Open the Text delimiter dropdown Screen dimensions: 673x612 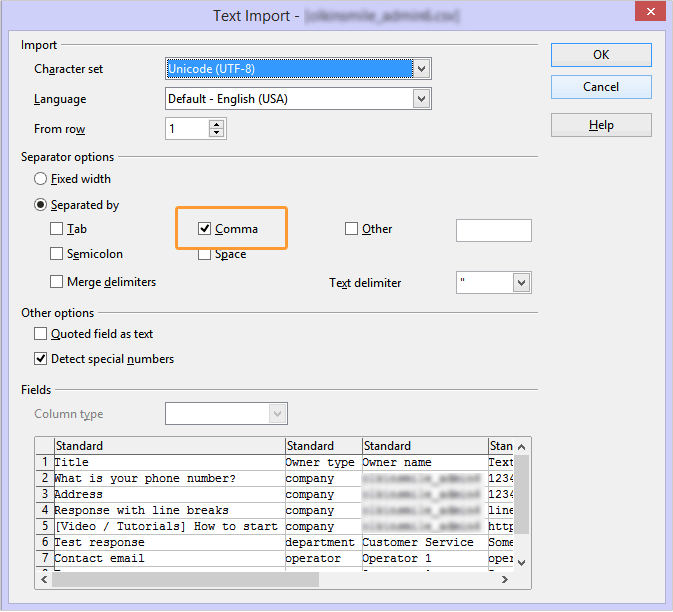[x=521, y=283]
